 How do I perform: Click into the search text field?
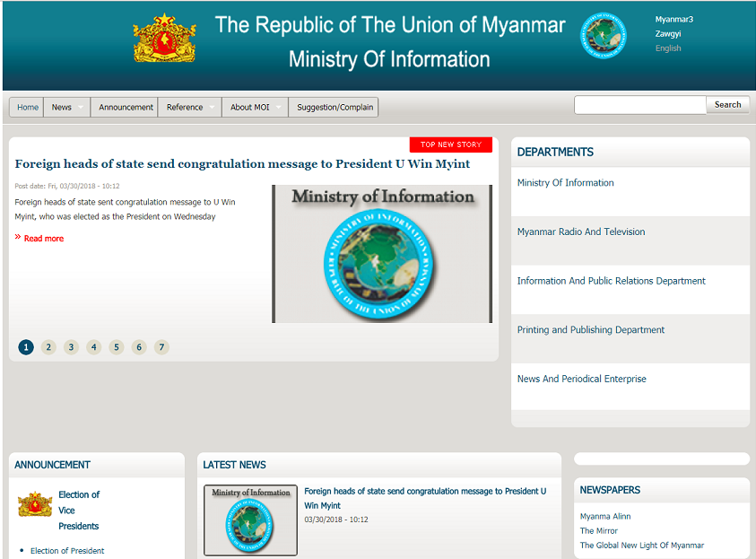point(640,105)
